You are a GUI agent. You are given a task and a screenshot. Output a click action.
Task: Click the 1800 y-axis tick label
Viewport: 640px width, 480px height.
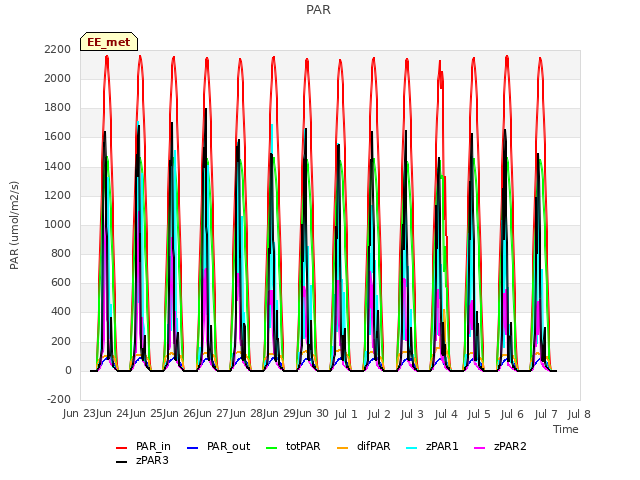[x=58, y=108]
